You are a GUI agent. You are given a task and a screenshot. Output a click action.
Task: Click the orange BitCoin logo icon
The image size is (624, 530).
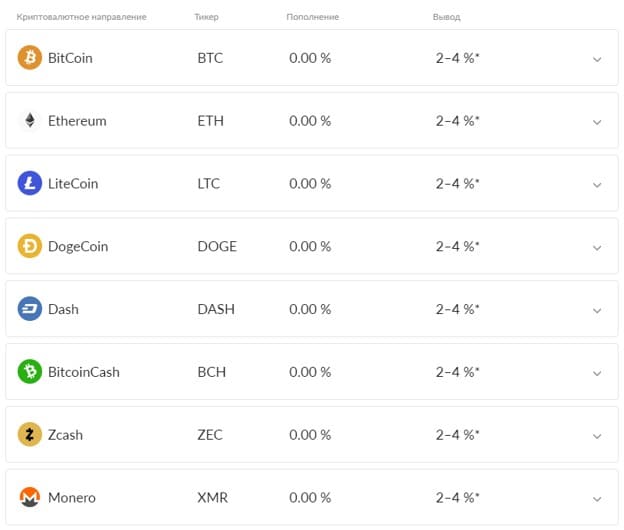pos(30,58)
